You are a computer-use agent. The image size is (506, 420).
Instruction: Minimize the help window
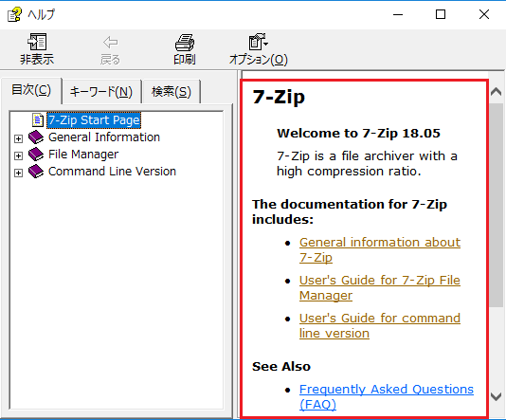398,14
